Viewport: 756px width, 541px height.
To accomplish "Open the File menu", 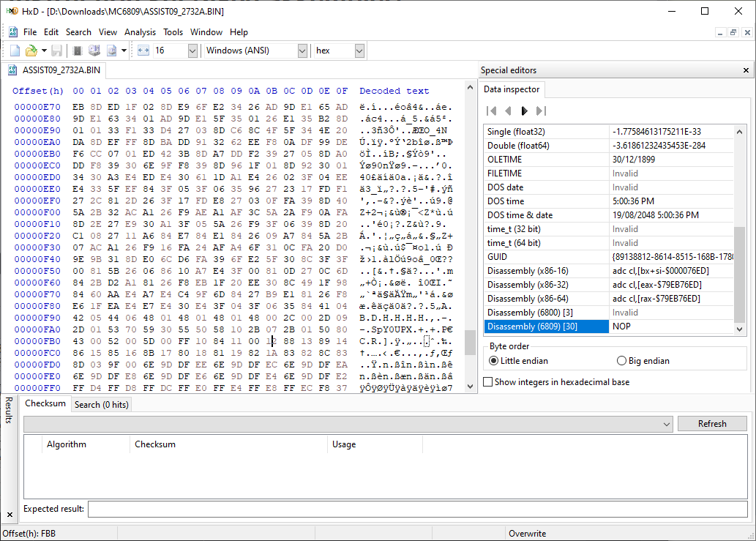I will (30, 31).
